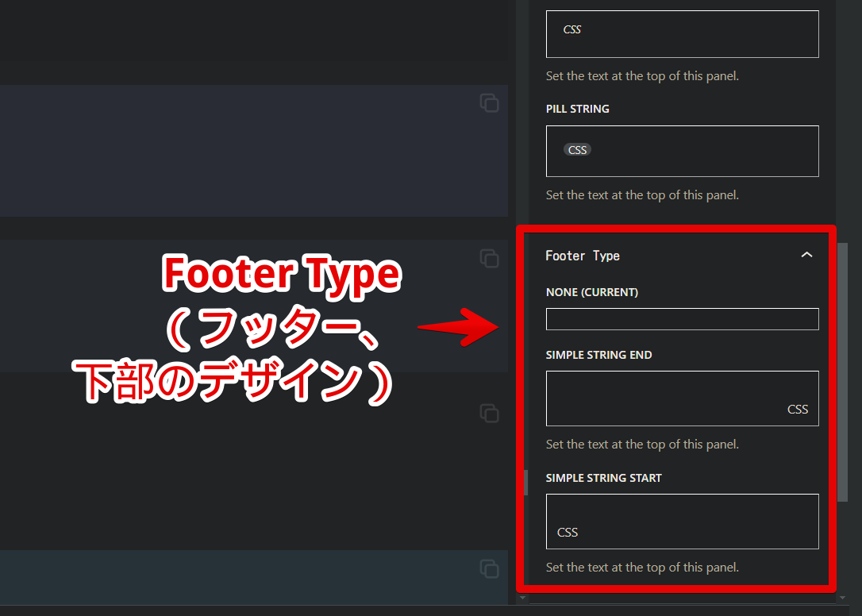Viewport: 862px width, 616px height.
Task: Click the SIMPLE STRING END label
Action: click(x=598, y=356)
